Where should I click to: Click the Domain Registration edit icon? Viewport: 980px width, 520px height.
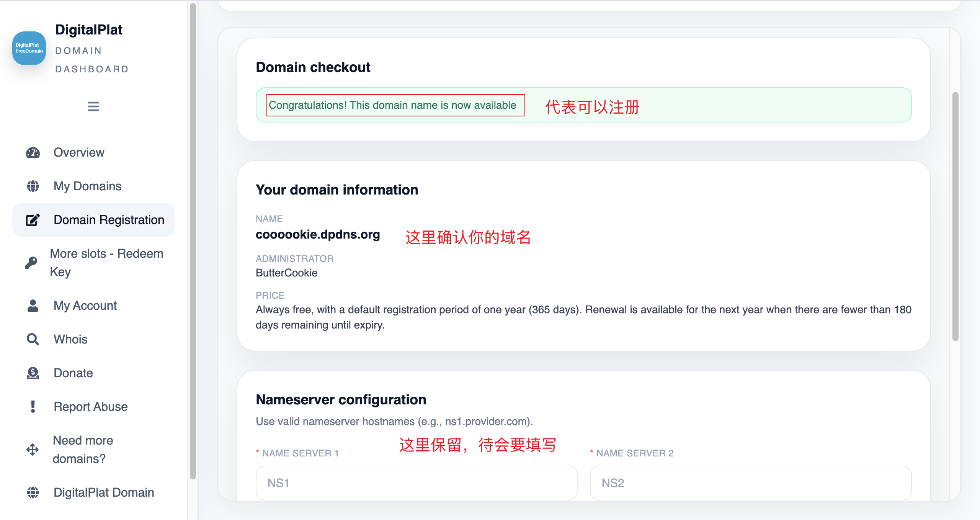click(x=33, y=220)
